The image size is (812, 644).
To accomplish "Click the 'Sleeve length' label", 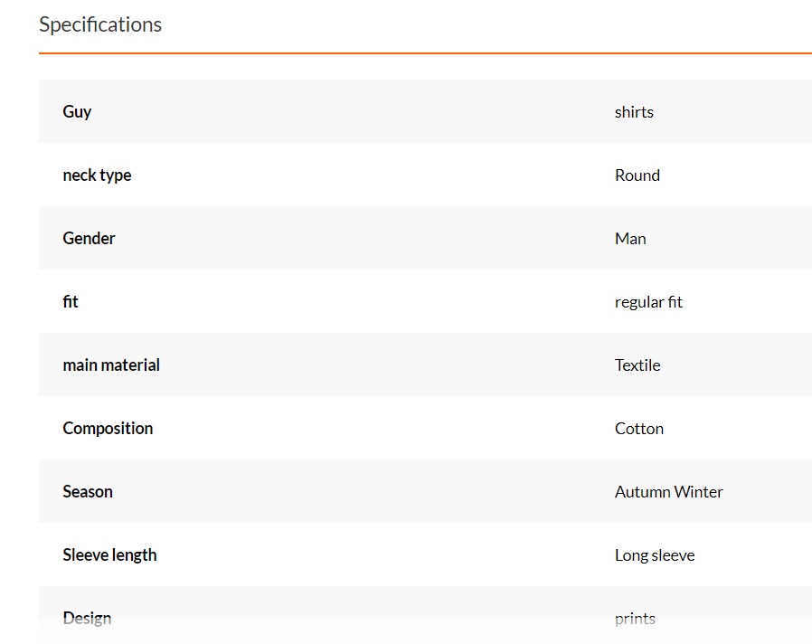I will pos(109,554).
